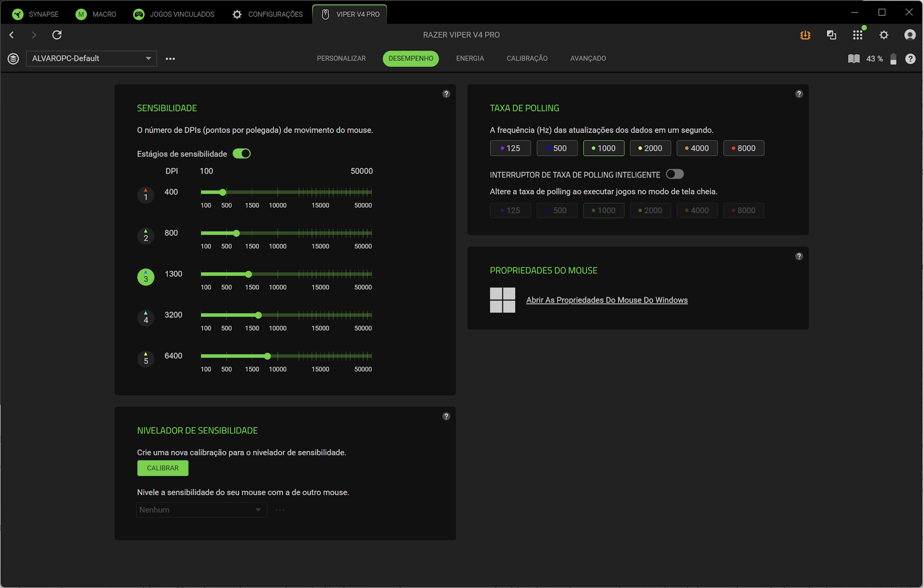Open profile options three-dot menu

pyautogui.click(x=170, y=59)
